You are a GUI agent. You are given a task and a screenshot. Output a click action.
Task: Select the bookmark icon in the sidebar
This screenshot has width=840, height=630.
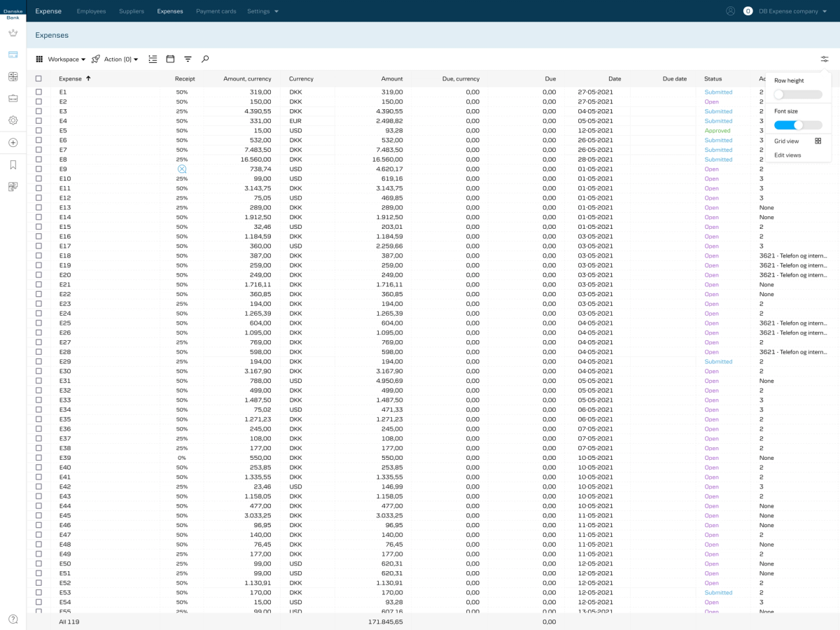(13, 164)
